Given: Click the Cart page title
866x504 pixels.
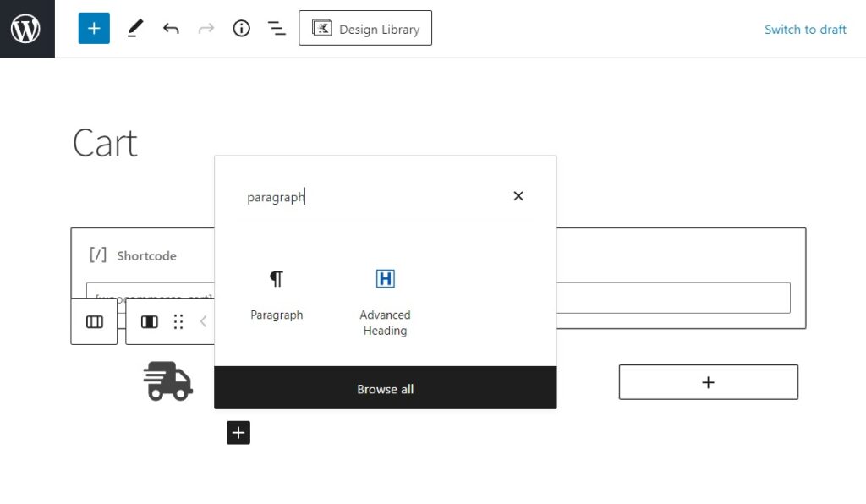Looking at the screenshot, I should (x=105, y=143).
